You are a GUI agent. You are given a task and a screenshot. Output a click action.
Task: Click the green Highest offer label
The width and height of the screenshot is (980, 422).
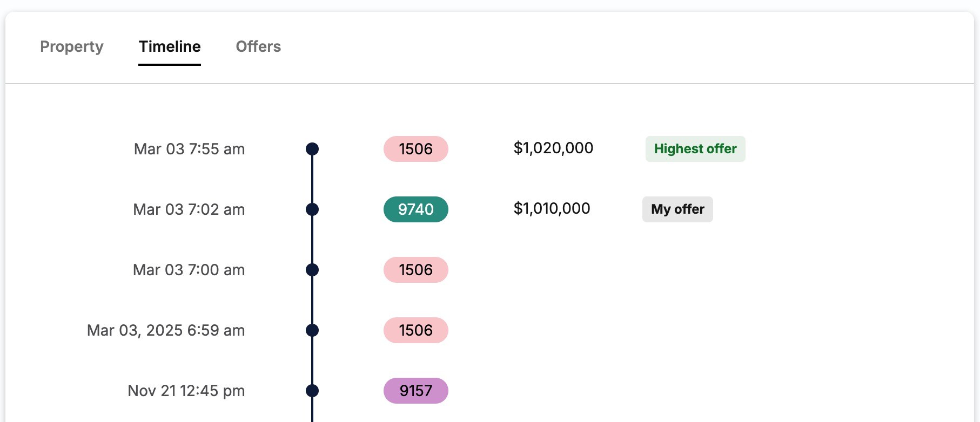695,149
